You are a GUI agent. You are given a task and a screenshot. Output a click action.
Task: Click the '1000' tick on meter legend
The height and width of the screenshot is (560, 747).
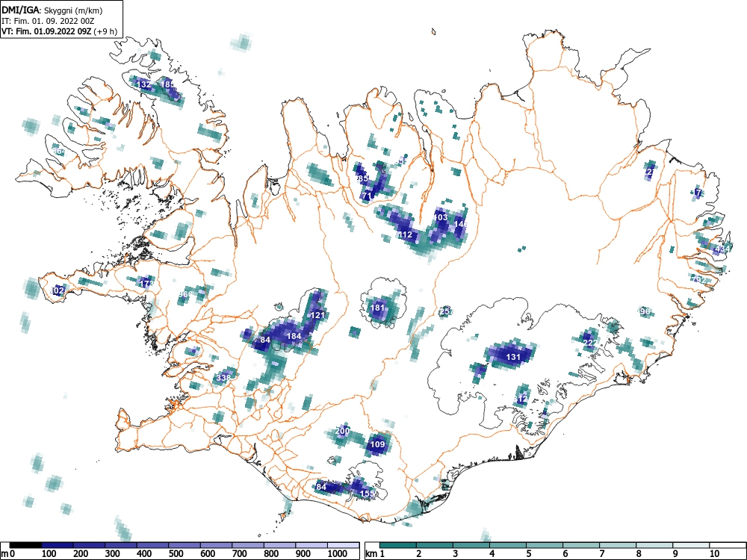338,553
